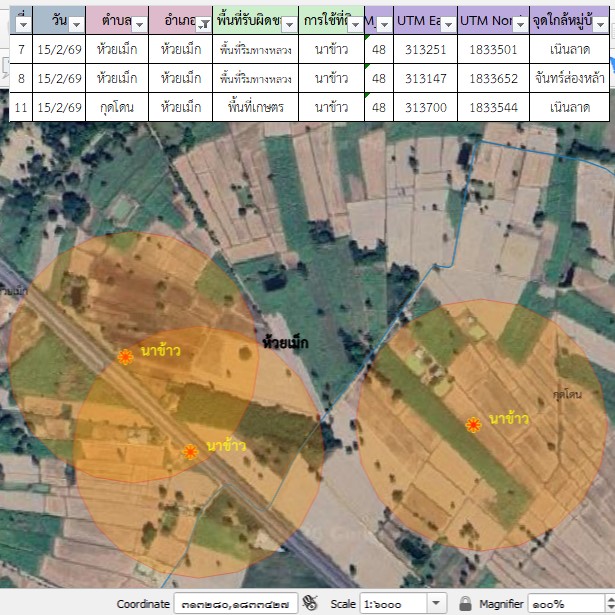Open the UTM East column filter dropdown
615x615 pixels.
pyautogui.click(x=448, y=24)
